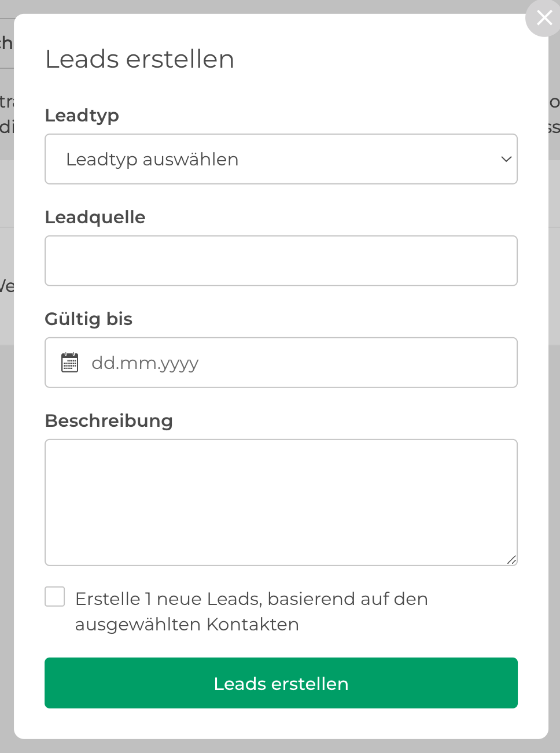The width and height of the screenshot is (560, 753).
Task: Click the Beschreibung field label
Action: coord(109,420)
